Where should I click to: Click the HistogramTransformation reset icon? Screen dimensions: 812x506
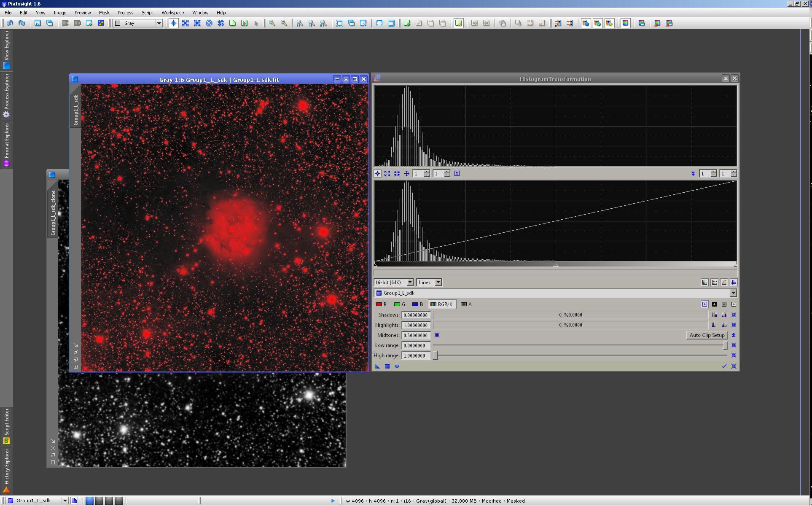pos(734,366)
